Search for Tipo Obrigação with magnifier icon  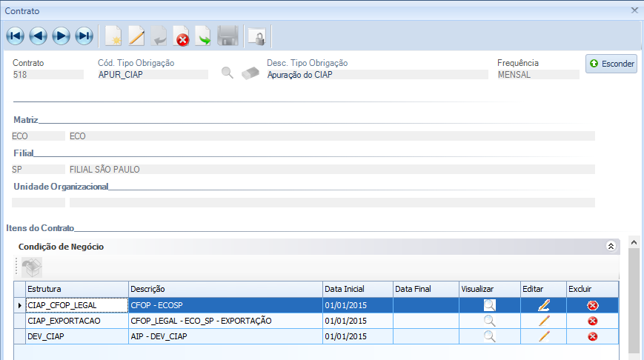[228, 73]
